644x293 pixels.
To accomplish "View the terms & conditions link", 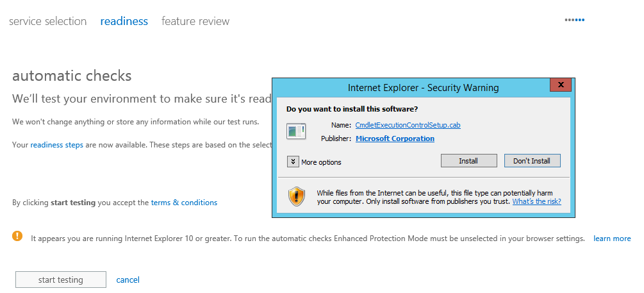I will coord(184,203).
